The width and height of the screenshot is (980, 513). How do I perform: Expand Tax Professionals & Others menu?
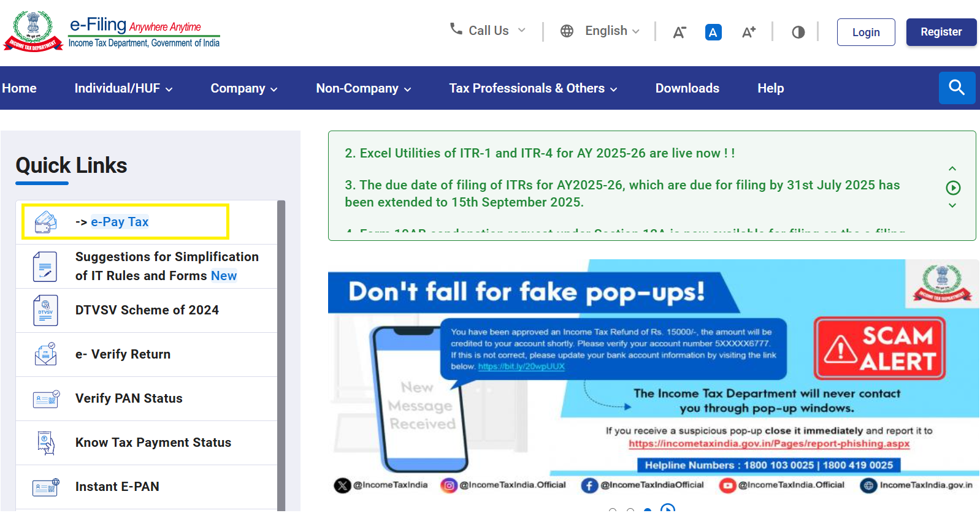pos(533,88)
